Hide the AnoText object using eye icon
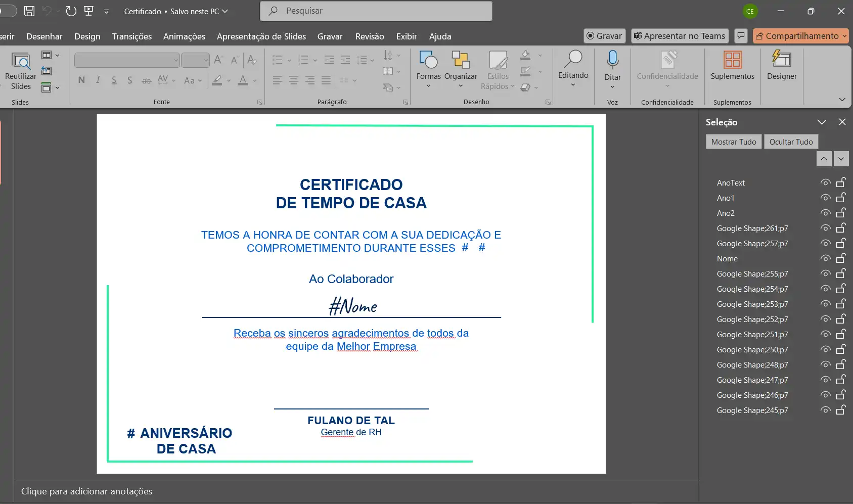Image resolution: width=853 pixels, height=504 pixels. (x=825, y=182)
